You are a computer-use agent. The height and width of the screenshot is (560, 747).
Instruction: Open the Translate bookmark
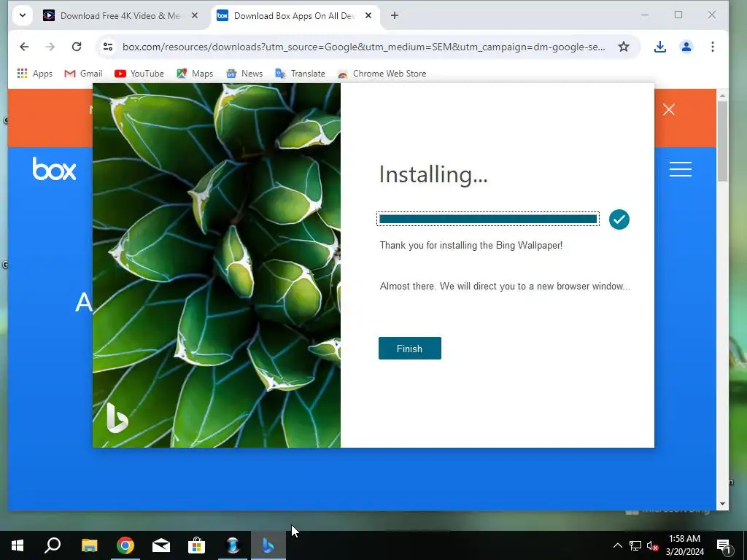pos(301,74)
